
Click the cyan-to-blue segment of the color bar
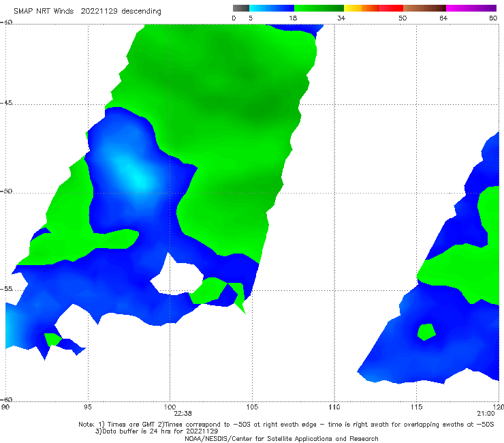272,8
